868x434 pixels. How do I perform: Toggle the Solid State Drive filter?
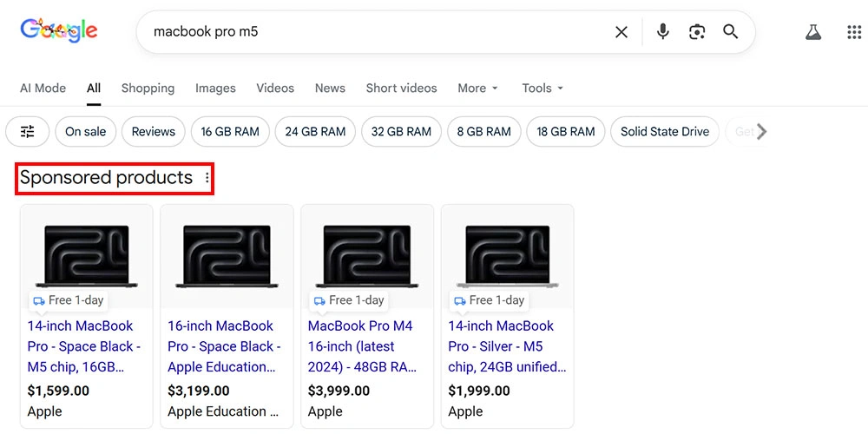665,132
